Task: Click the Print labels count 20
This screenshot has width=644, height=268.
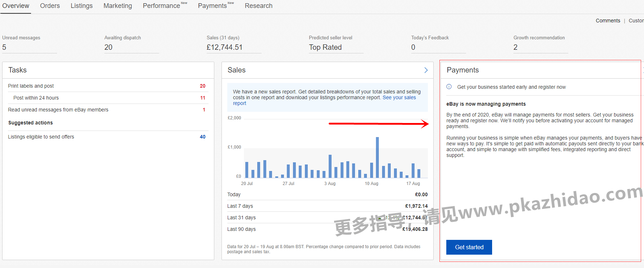Action: point(202,86)
